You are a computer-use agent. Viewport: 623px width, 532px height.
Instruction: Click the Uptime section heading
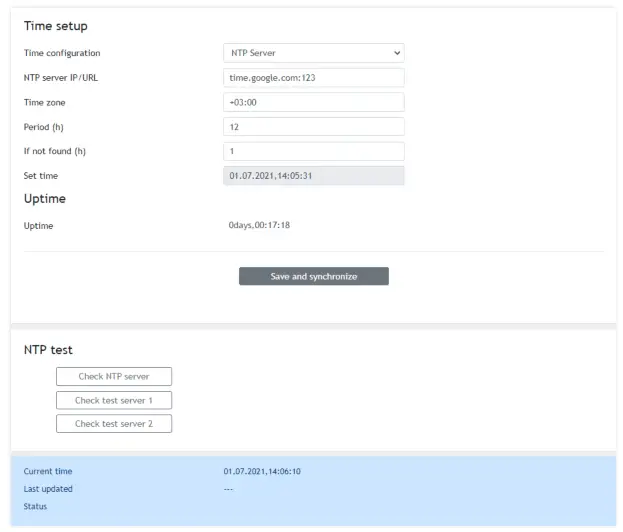coord(45,199)
